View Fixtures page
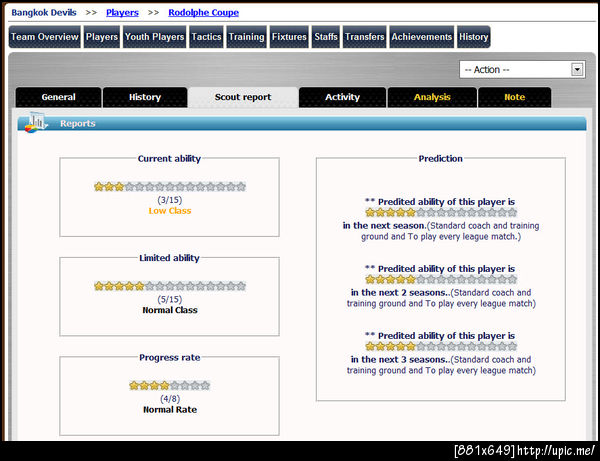Viewport: 600px width, 461px height. tap(289, 37)
